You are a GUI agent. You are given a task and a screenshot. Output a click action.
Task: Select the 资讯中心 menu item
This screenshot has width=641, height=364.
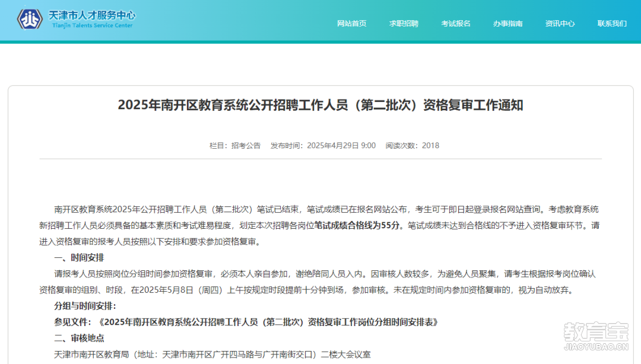click(560, 24)
